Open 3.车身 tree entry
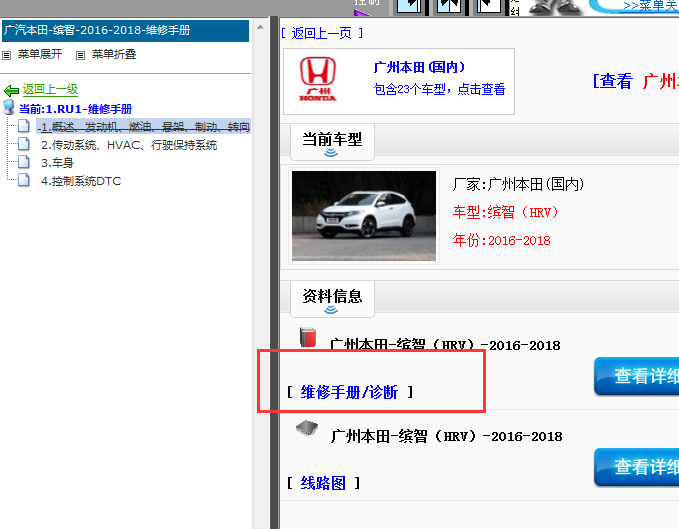 [x=58, y=163]
